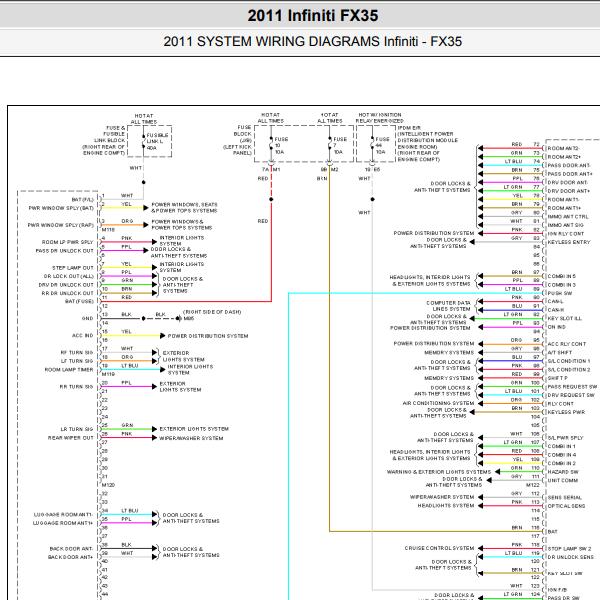Click the 'COMBI IN 5' label
Image resolution: width=600 pixels, height=600 pixels.
[x=562, y=276]
